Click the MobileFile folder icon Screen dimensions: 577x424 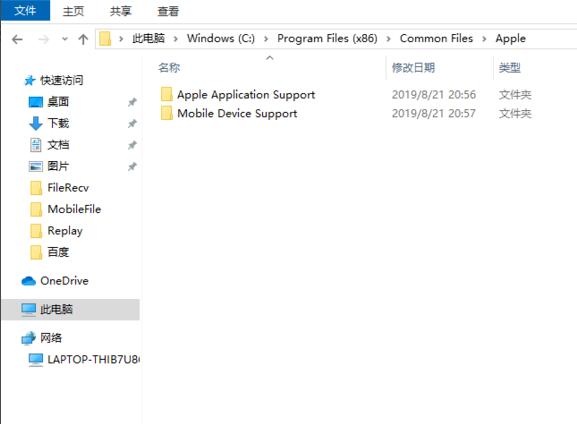[36, 209]
